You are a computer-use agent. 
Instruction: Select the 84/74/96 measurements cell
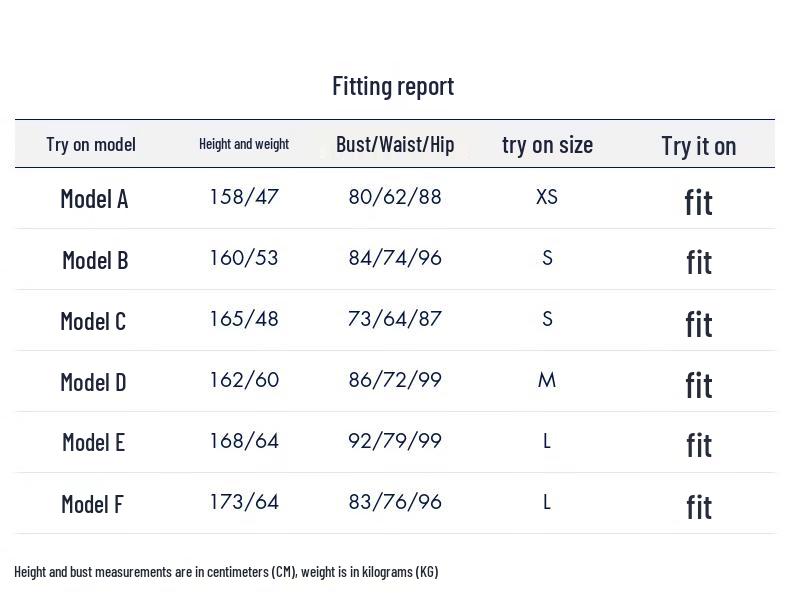coord(395,258)
